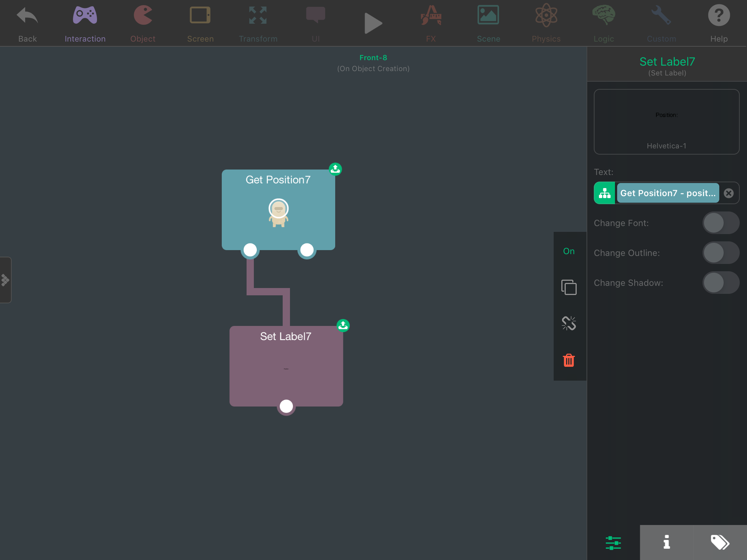This screenshot has height=560, width=747.
Task: Click the red trash delete icon
Action: (x=569, y=360)
